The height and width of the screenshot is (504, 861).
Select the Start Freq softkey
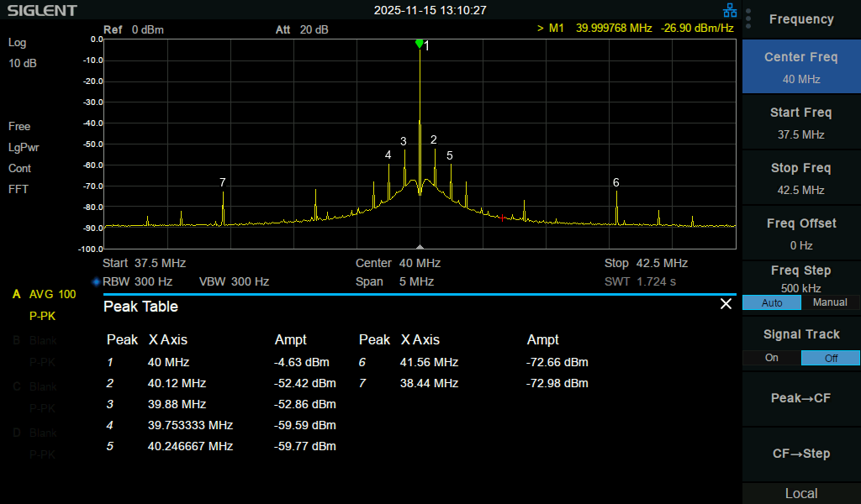pos(801,123)
